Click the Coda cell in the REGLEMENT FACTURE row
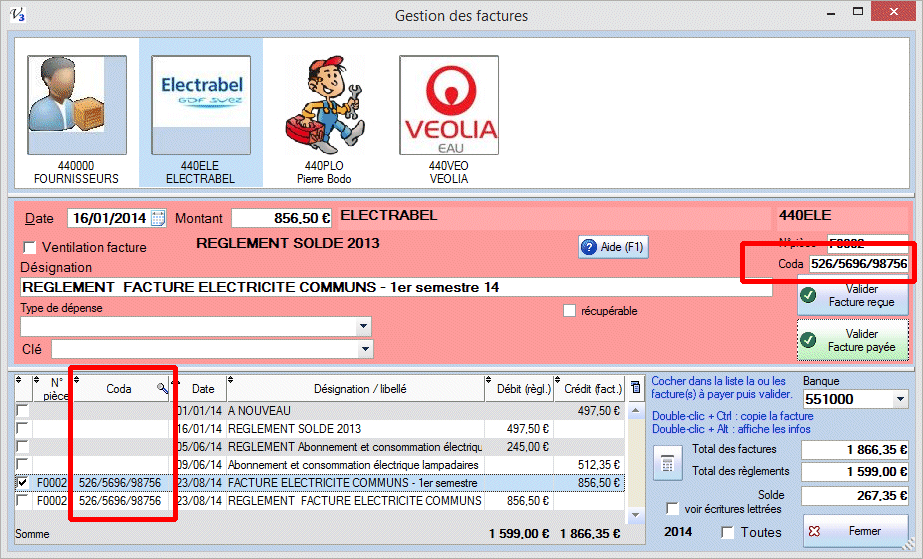Image resolution: width=923 pixels, height=559 pixels. pyautogui.click(x=120, y=501)
